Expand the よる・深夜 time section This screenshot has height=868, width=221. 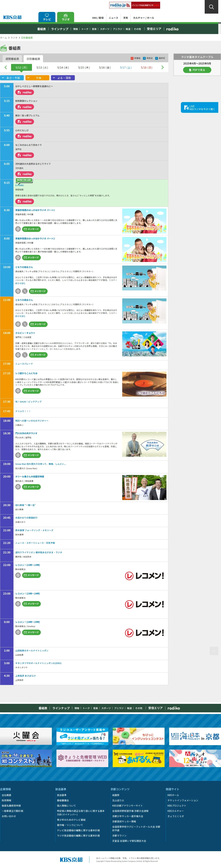[x=63, y=78]
